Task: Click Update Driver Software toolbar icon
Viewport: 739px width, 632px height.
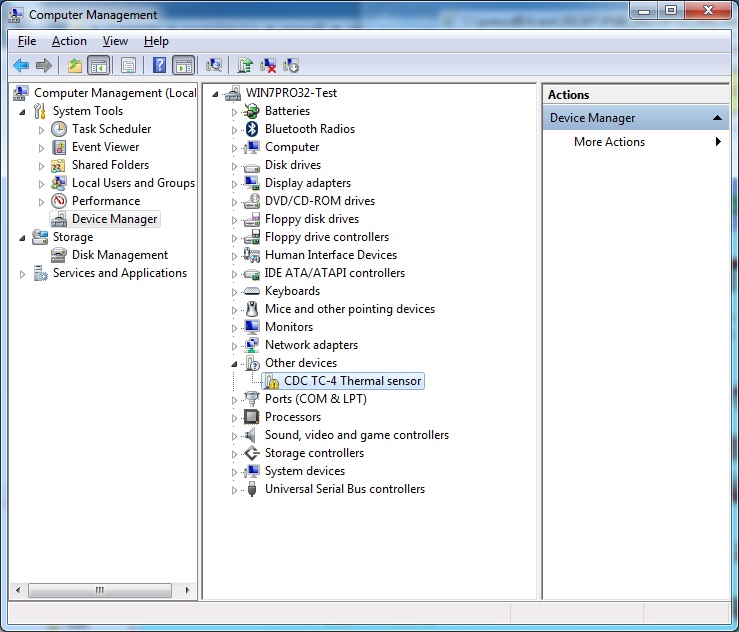Action: pyautogui.click(x=245, y=66)
